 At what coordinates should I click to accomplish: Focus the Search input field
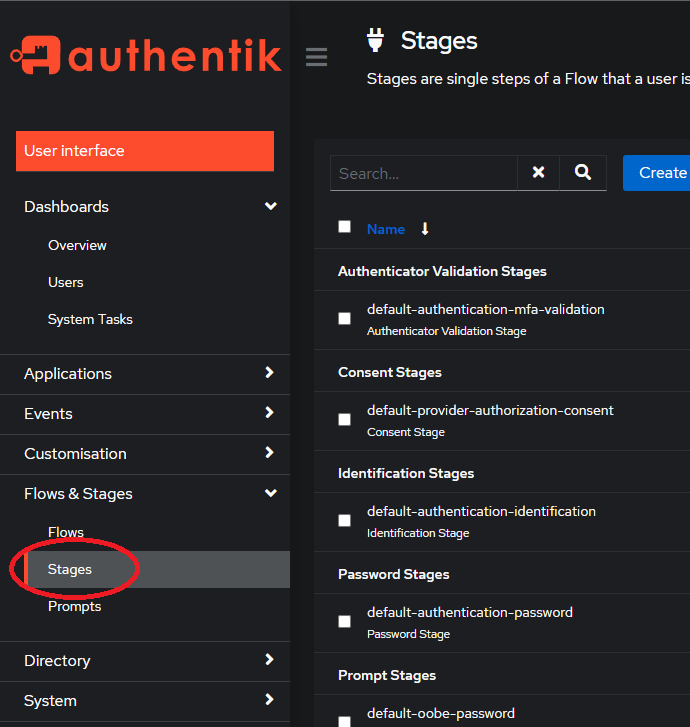pos(424,173)
